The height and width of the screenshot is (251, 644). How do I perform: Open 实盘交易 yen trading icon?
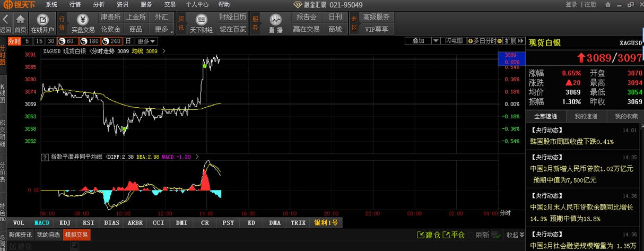tap(83, 20)
